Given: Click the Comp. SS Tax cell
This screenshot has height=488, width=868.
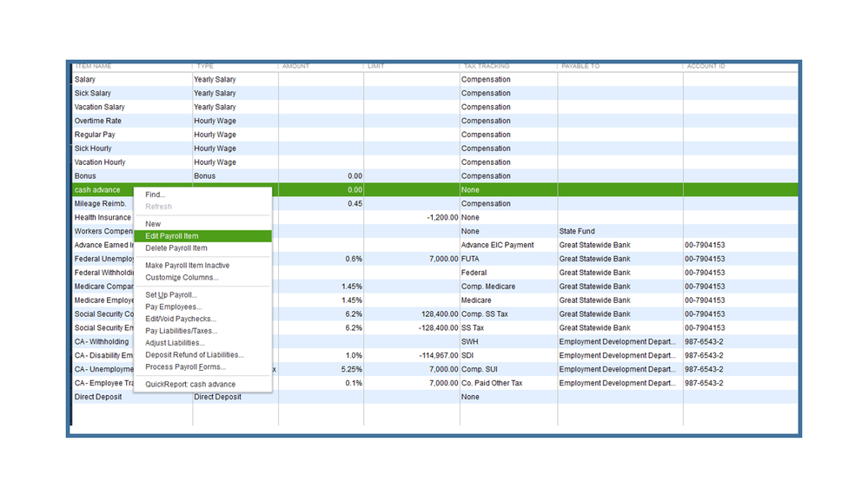Looking at the screenshot, I should point(484,315).
